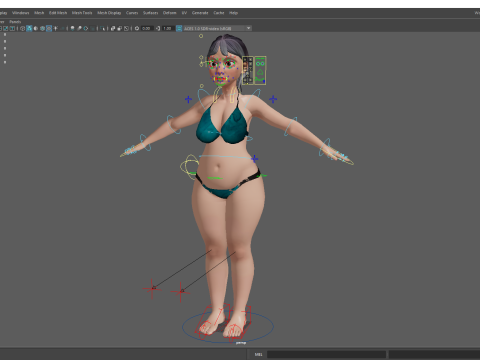Open the Mesh menu
Image resolution: width=480 pixels, height=360 pixels.
point(39,13)
